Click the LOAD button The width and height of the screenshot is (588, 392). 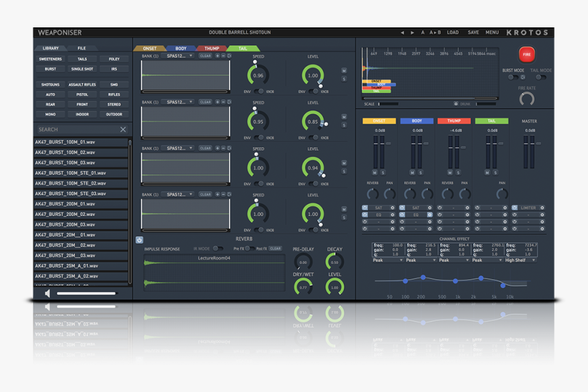[x=453, y=33]
